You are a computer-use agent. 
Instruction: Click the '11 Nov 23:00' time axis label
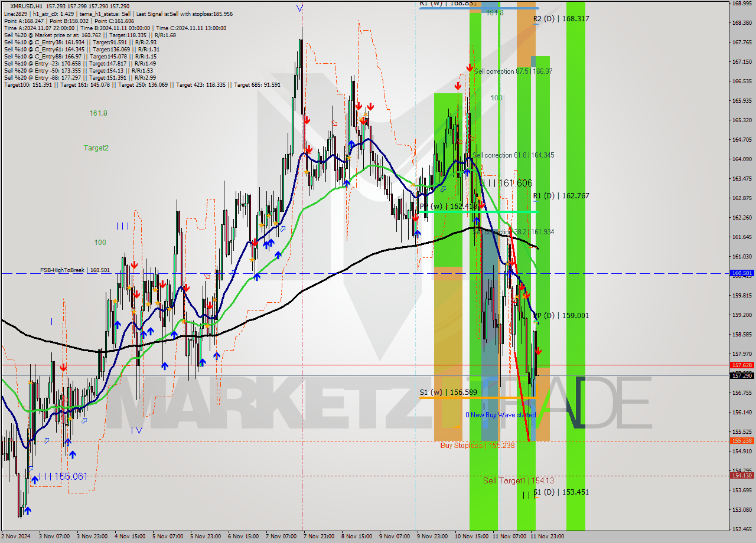(x=547, y=537)
